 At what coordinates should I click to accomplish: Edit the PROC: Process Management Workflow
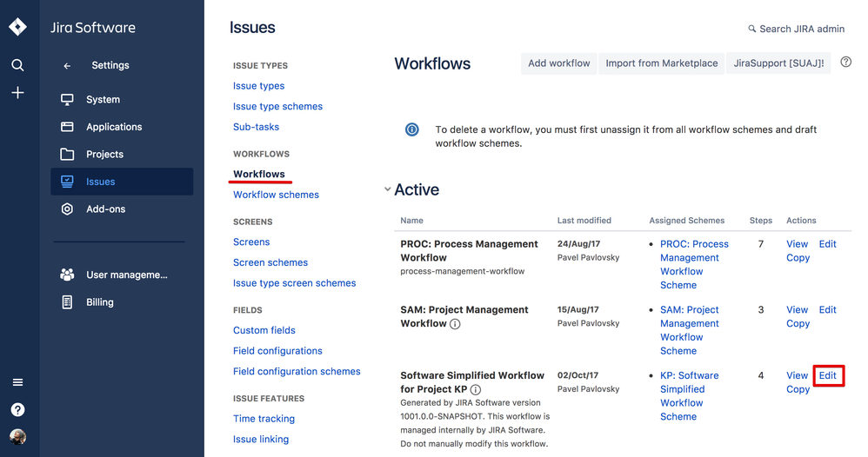pos(828,244)
